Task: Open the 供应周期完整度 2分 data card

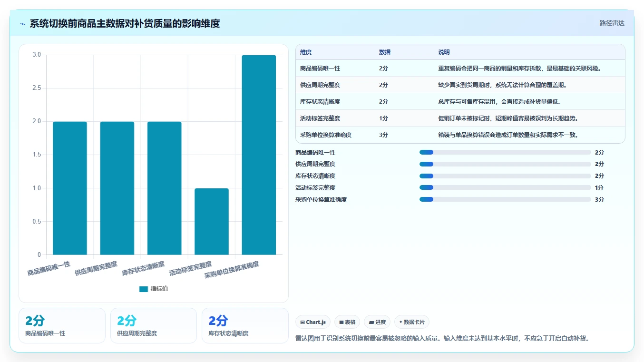Action: click(154, 326)
